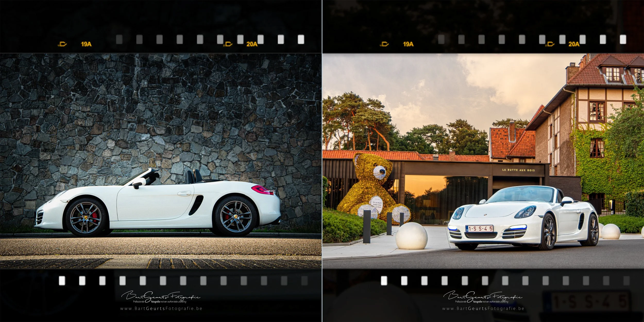
Task: Select the 20A frame number on right filmstrip
Action: point(574,44)
